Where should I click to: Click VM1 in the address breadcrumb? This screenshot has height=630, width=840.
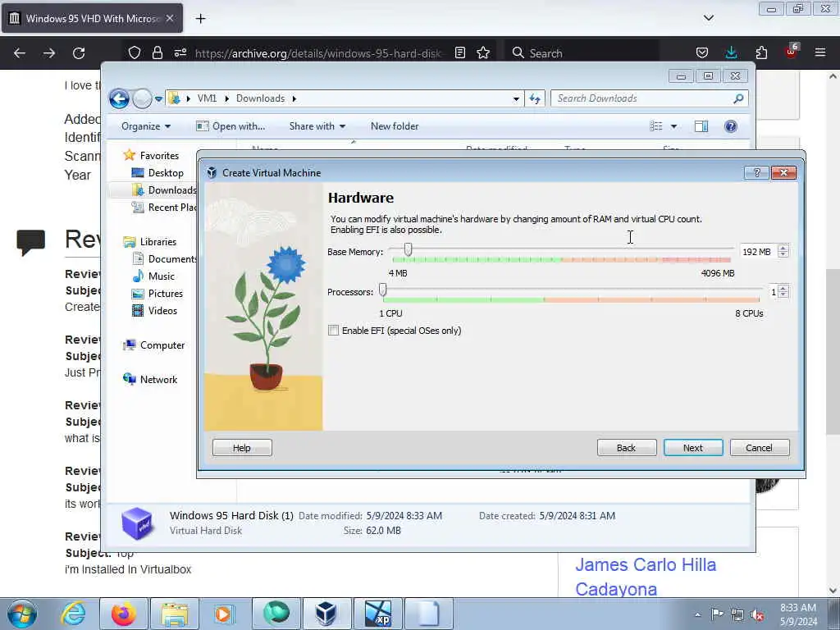207,98
